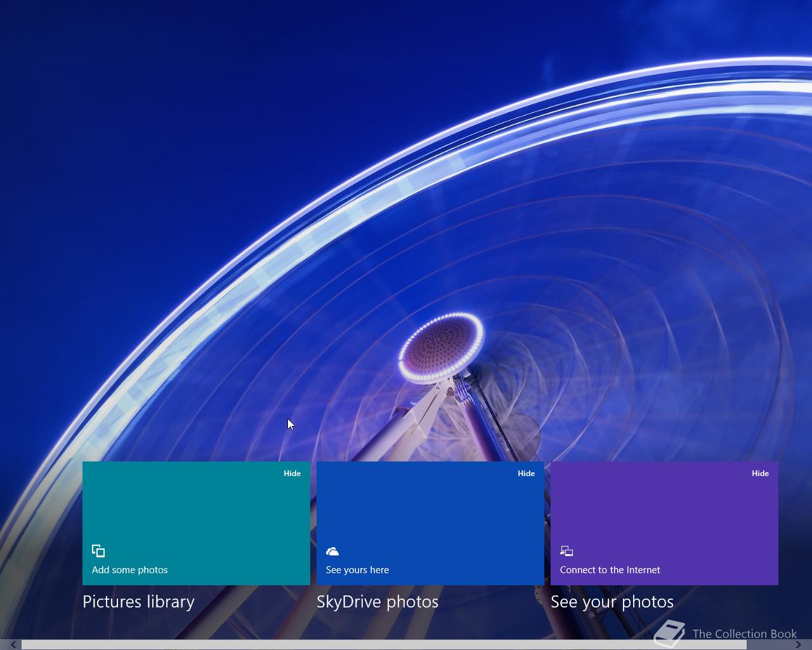The height and width of the screenshot is (650, 812).
Task: Hide the Connect to the Internet tile
Action: [x=760, y=473]
